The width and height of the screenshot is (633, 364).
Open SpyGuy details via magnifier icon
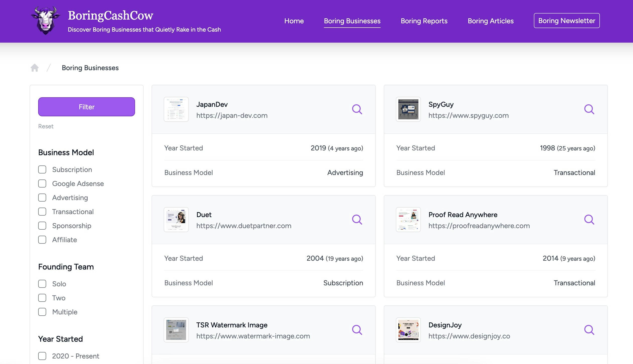pos(589,109)
